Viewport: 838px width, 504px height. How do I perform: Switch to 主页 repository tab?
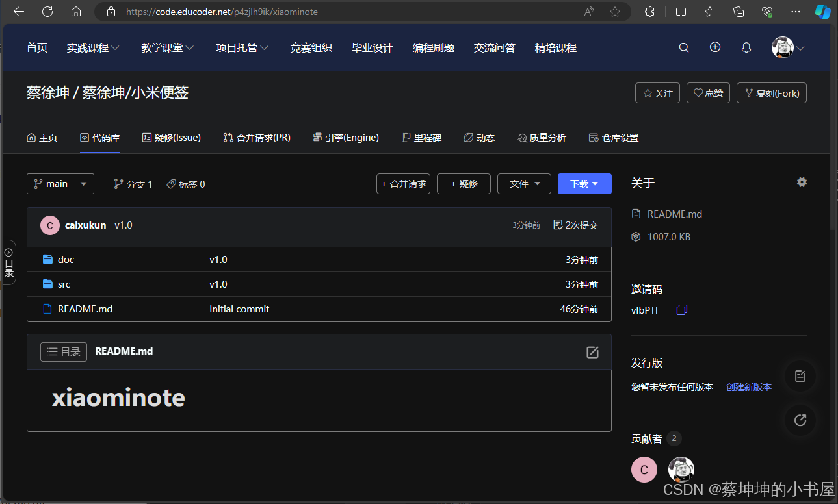tap(42, 138)
